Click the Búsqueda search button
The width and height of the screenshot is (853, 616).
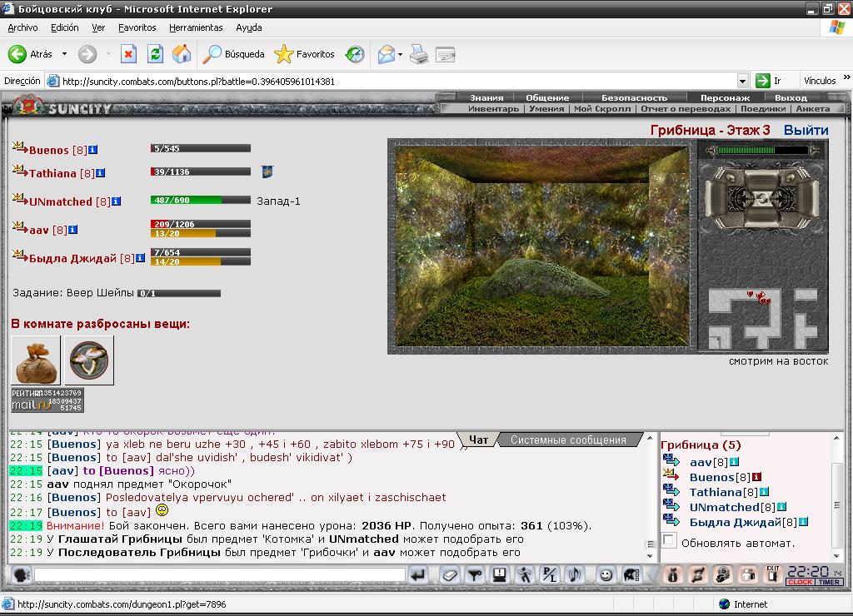tap(233, 54)
